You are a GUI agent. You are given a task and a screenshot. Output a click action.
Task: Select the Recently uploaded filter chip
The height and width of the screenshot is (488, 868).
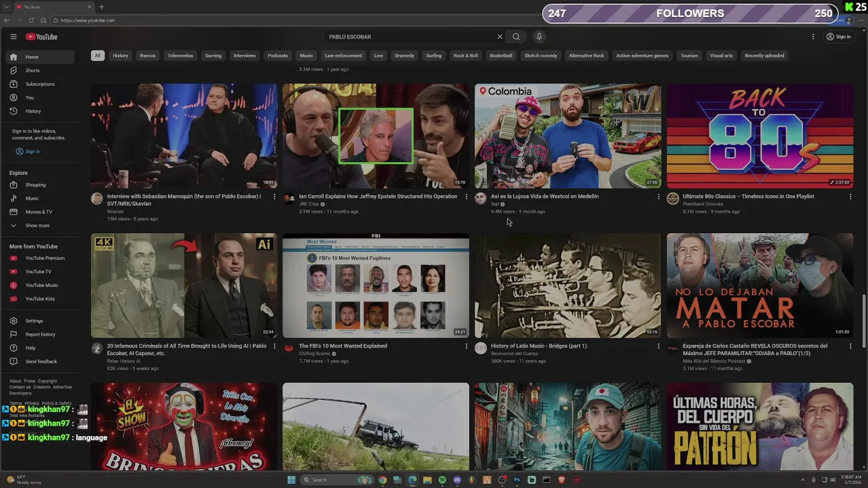pyautogui.click(x=764, y=56)
